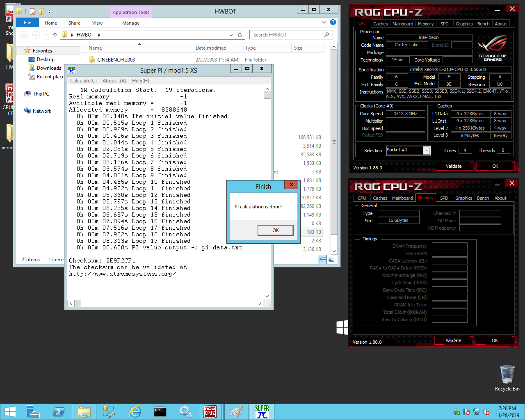Open Bench tab in top CPU-Z window
The image size is (525, 420).
click(483, 24)
